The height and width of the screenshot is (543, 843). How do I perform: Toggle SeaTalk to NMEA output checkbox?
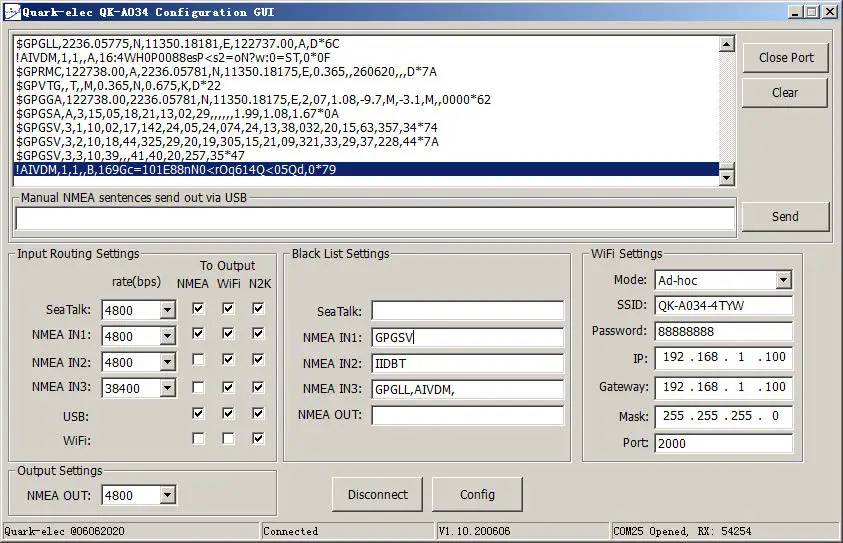point(198,309)
